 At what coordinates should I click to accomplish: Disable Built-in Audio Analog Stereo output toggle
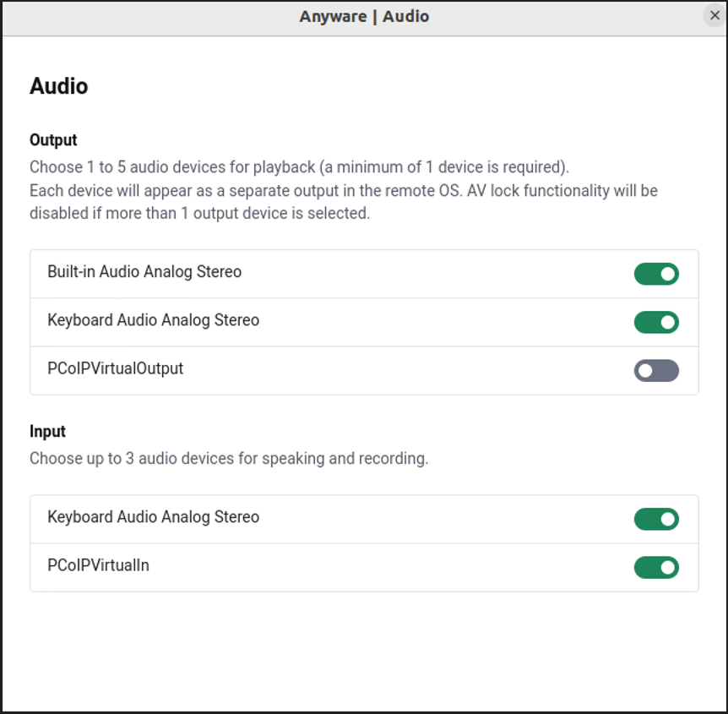tap(656, 274)
